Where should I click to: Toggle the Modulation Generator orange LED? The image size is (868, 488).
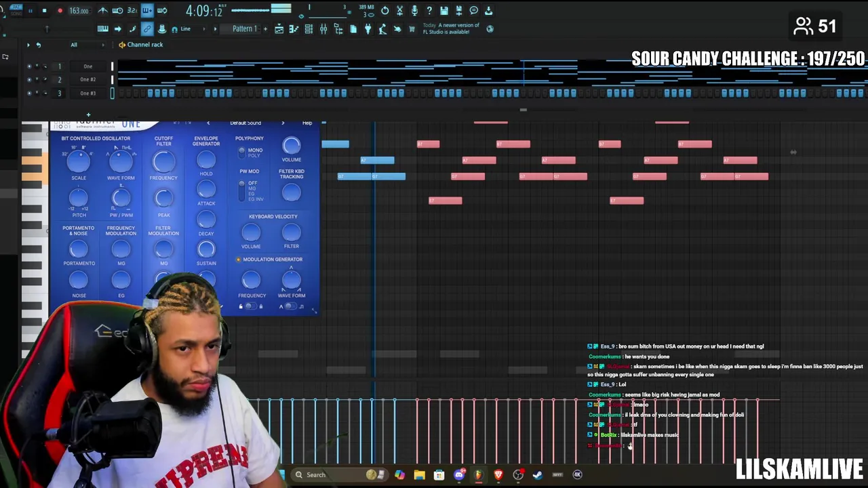point(238,260)
